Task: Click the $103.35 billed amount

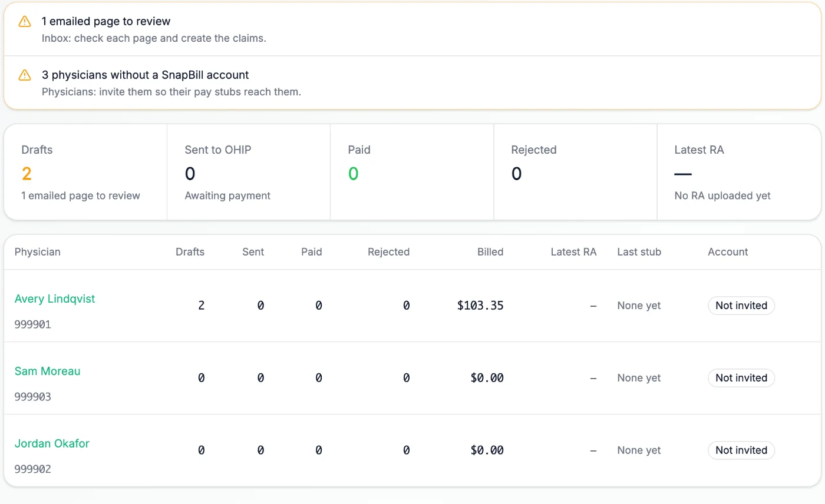Action: pyautogui.click(x=480, y=306)
